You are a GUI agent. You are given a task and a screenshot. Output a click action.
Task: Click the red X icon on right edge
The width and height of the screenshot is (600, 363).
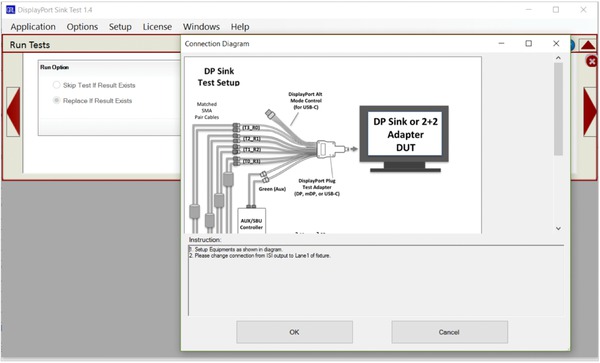coord(592,61)
